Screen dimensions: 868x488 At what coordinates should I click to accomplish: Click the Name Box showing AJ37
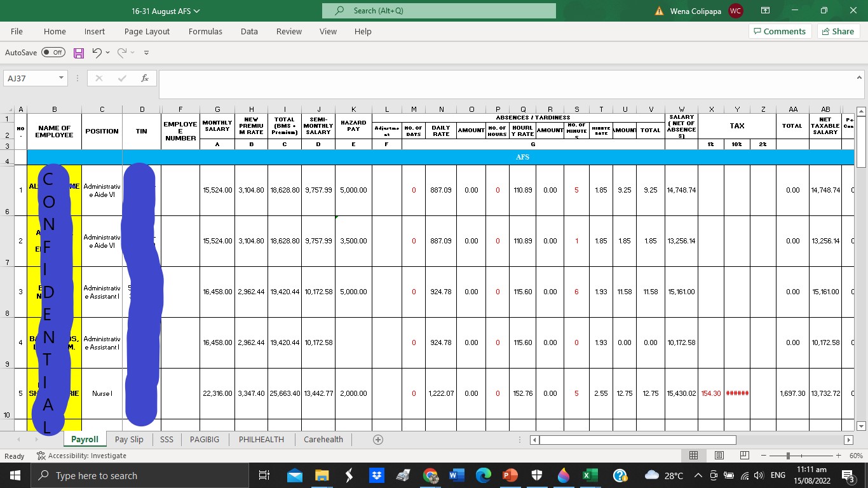(31, 78)
